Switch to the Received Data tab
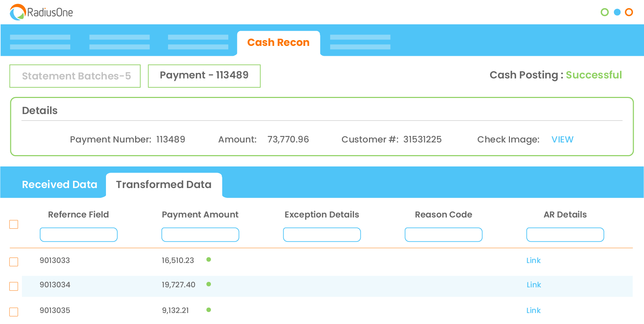Viewport: 644px width, 324px height. point(59,184)
